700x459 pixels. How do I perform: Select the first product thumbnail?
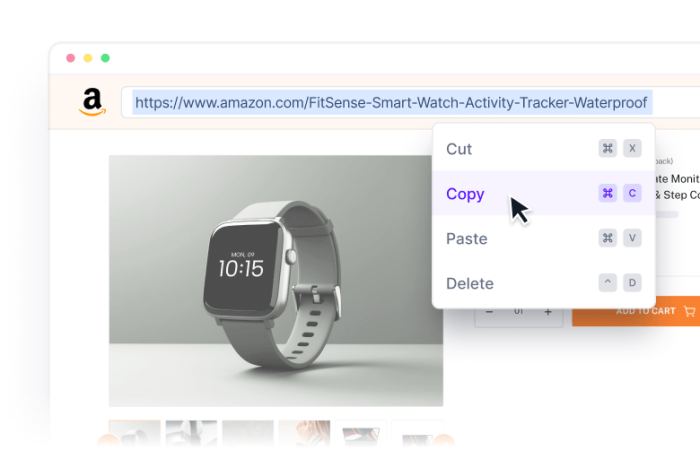coord(134,433)
